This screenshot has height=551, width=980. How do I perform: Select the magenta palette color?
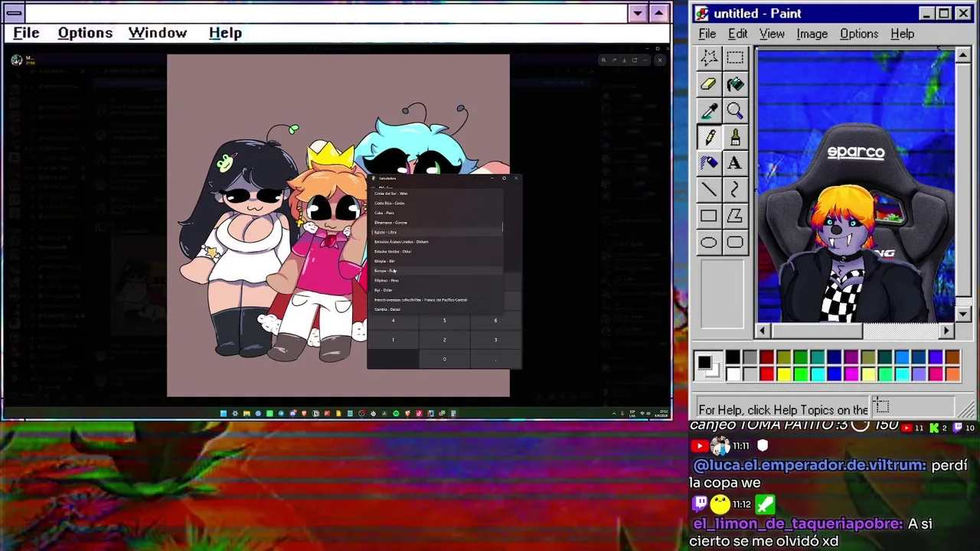(851, 373)
